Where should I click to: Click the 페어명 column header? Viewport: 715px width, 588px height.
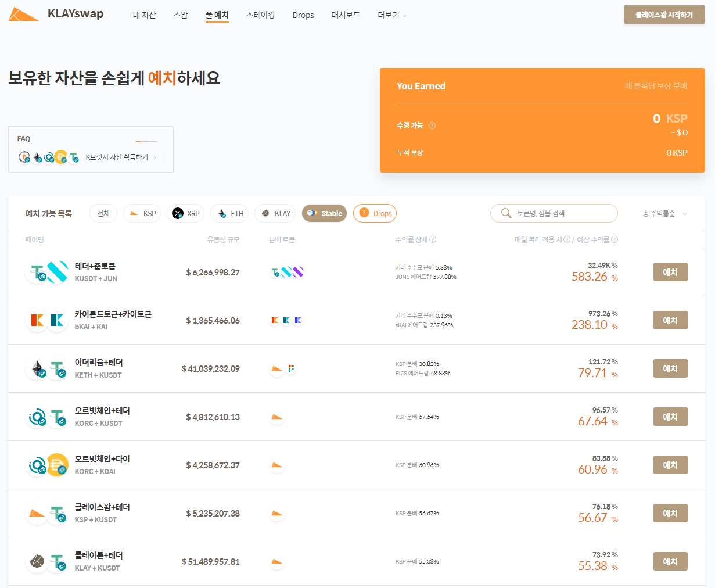[x=35, y=239]
